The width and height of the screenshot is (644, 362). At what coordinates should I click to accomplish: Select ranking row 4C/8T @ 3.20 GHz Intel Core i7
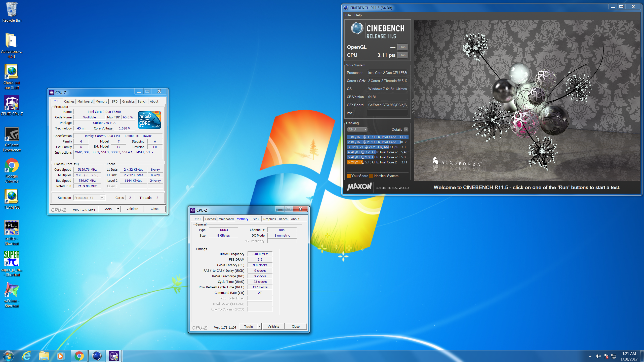point(378,152)
